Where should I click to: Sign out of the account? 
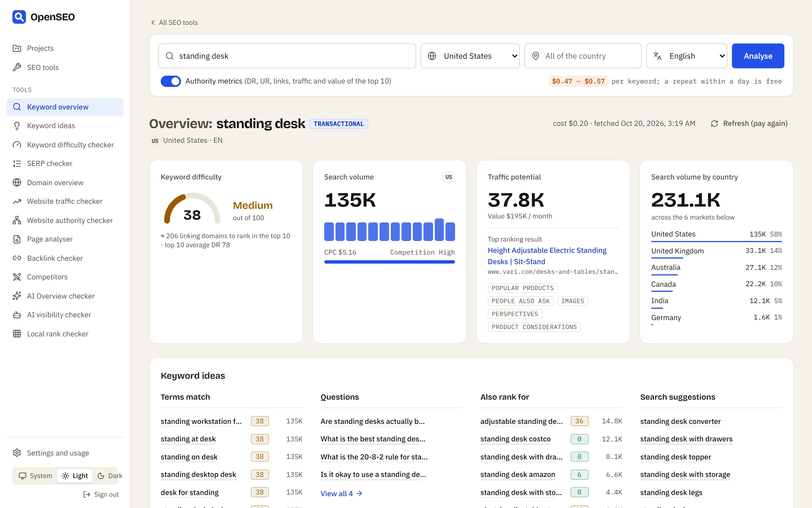coord(101,494)
